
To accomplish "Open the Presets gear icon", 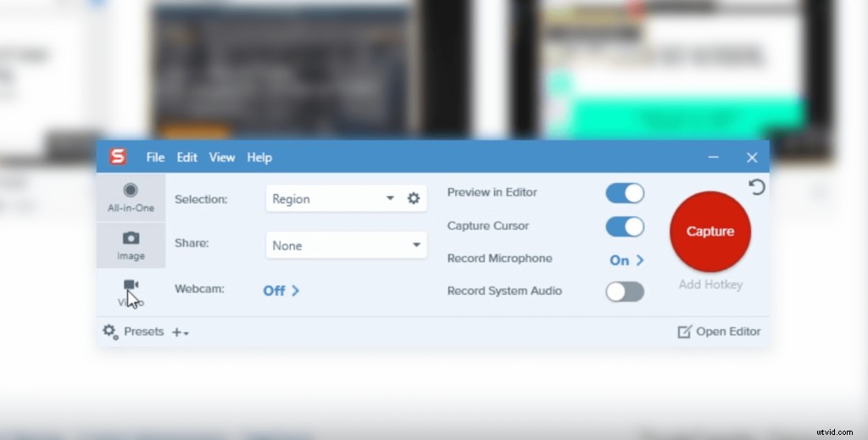I will pyautogui.click(x=110, y=331).
